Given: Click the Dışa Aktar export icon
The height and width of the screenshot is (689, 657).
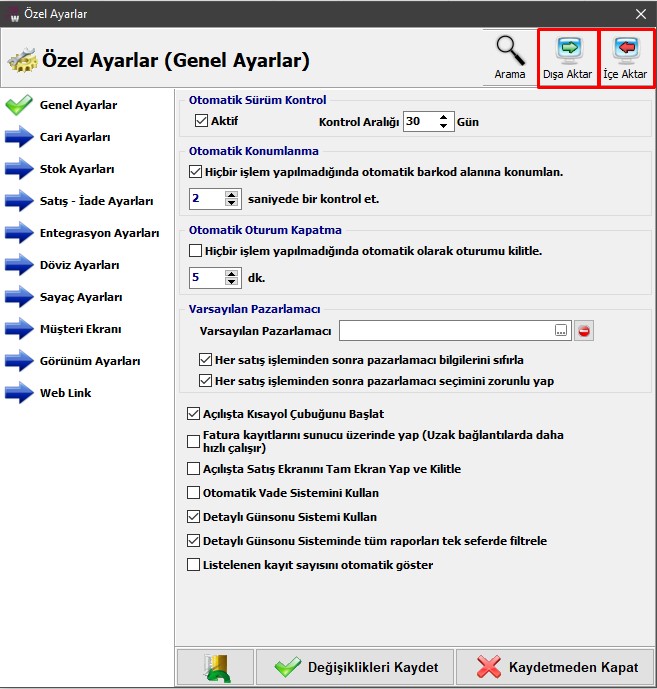Looking at the screenshot, I should pos(567,58).
